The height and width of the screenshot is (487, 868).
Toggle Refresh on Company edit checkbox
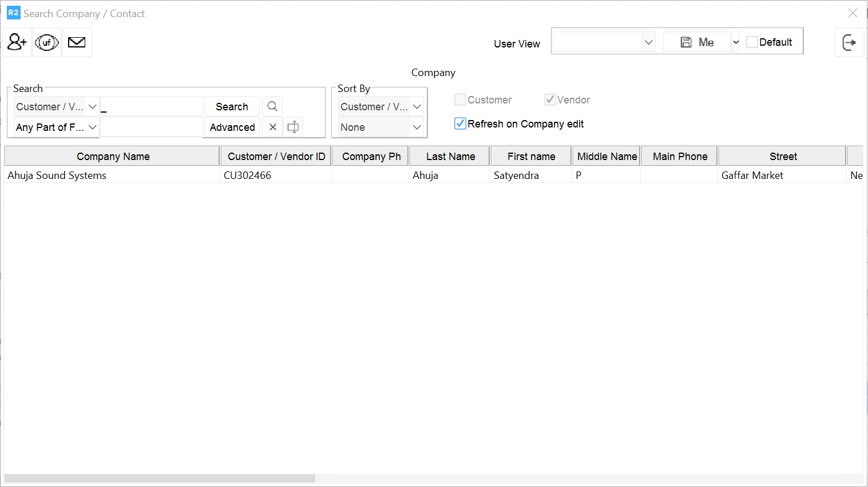(x=461, y=123)
